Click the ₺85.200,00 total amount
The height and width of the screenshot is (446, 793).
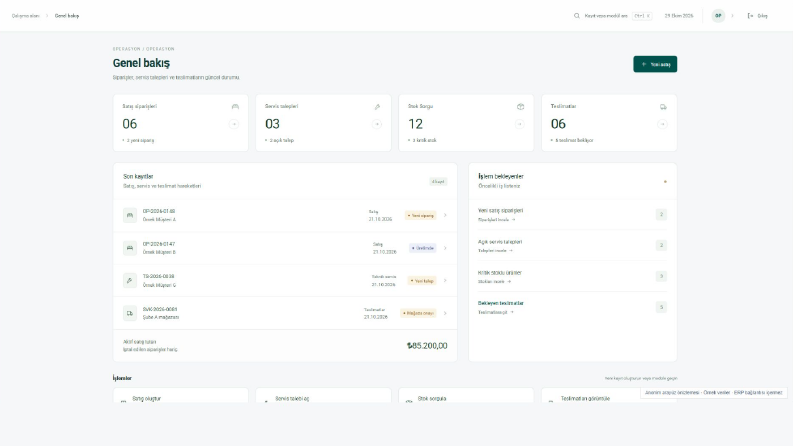(x=427, y=346)
